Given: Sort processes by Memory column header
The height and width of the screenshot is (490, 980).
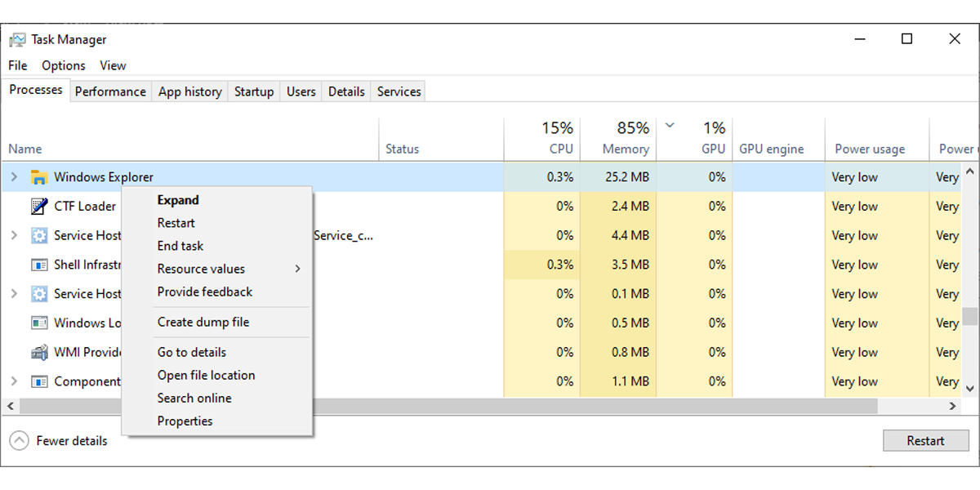Looking at the screenshot, I should (x=625, y=149).
